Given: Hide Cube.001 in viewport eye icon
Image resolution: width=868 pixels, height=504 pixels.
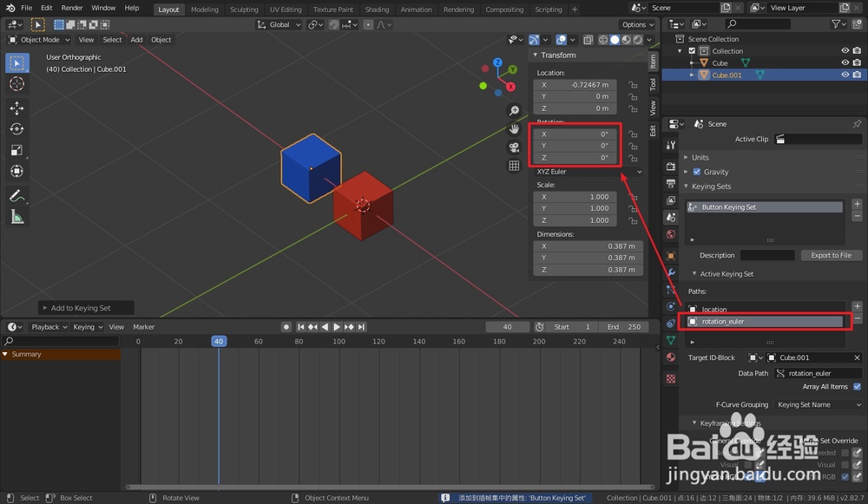Looking at the screenshot, I should point(845,75).
